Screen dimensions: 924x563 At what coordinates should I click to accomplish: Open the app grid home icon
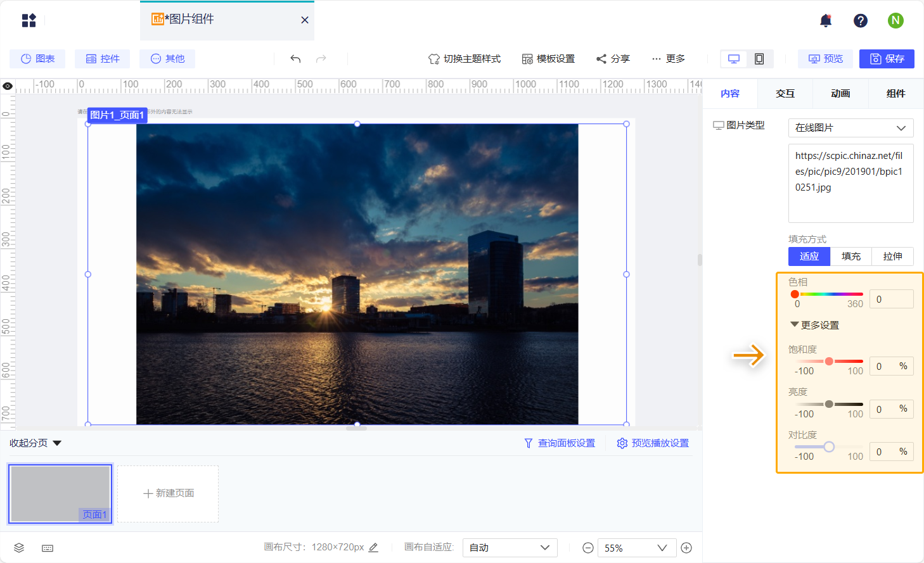click(x=29, y=20)
